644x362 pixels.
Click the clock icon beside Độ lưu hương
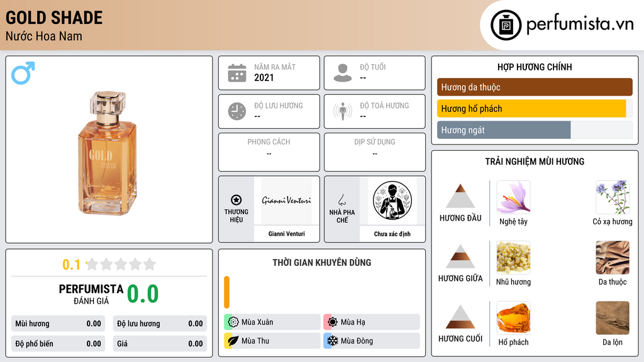point(237,111)
